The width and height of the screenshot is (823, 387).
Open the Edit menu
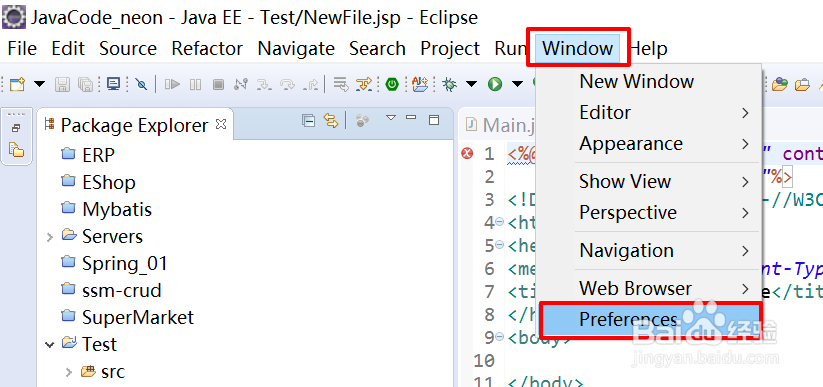pyautogui.click(x=68, y=48)
